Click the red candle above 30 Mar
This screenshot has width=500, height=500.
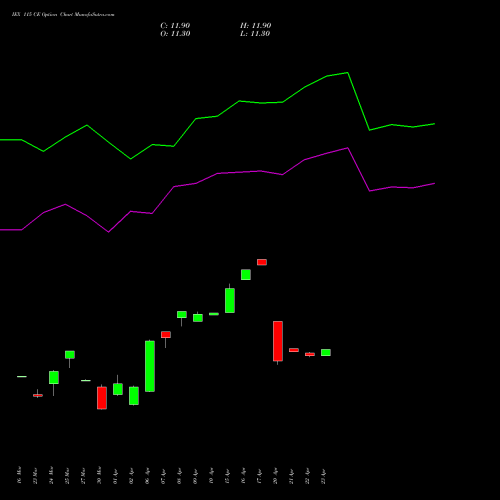tap(102, 398)
